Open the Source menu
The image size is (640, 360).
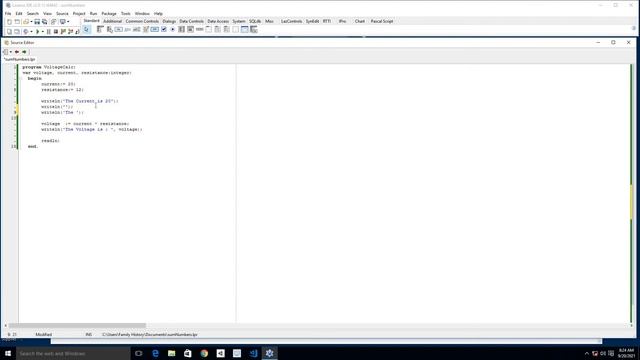point(62,13)
